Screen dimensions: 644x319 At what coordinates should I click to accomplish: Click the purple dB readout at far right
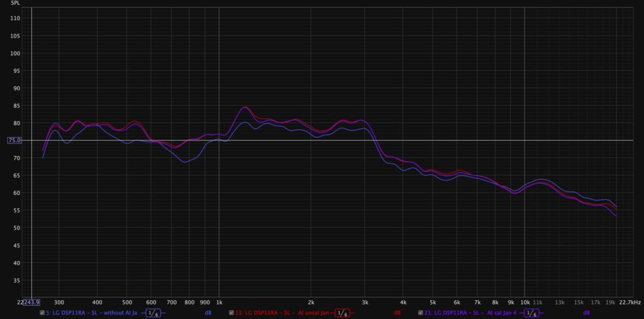[x=586, y=313]
